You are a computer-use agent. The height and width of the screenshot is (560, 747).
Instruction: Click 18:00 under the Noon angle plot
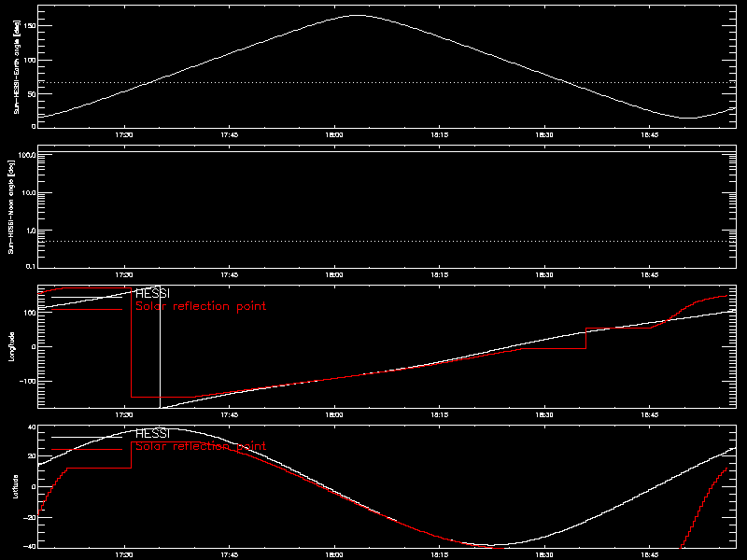tap(334, 275)
